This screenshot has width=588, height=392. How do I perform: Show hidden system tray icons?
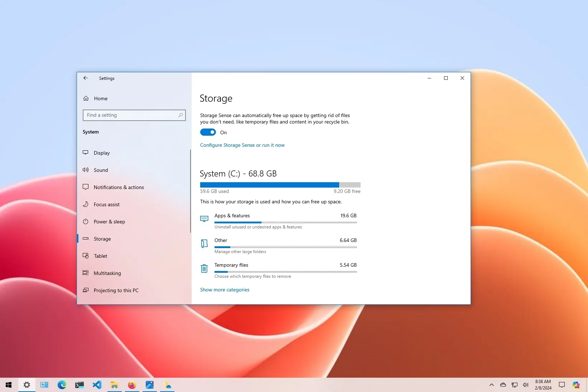click(x=492, y=385)
